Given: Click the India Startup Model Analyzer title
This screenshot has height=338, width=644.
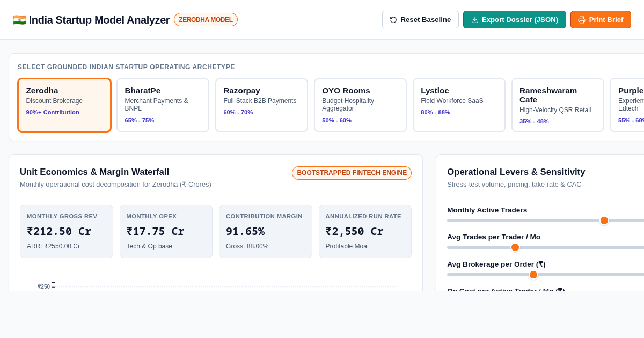Looking at the screenshot, I should 99,20.
